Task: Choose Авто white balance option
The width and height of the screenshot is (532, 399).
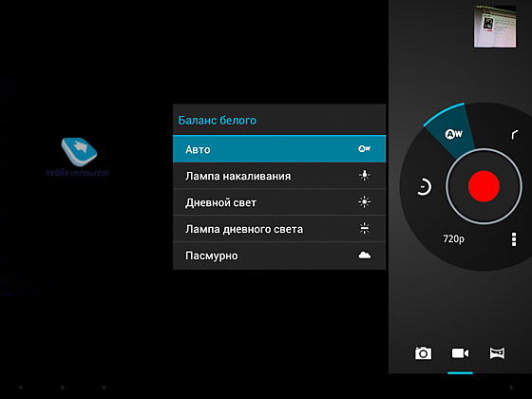Action: click(x=279, y=149)
